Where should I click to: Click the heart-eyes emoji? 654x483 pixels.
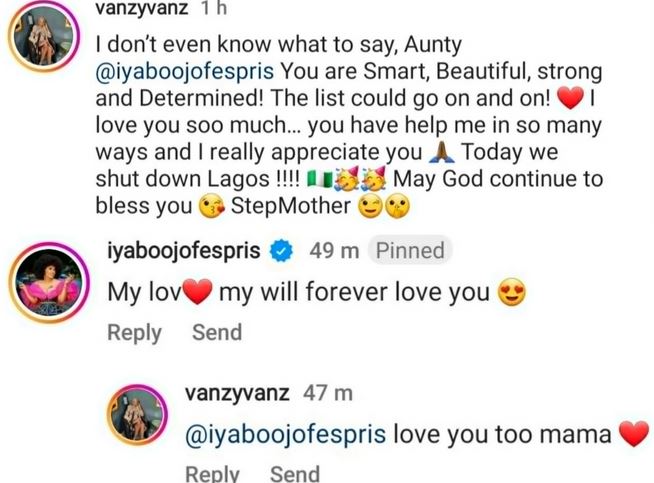tap(511, 292)
